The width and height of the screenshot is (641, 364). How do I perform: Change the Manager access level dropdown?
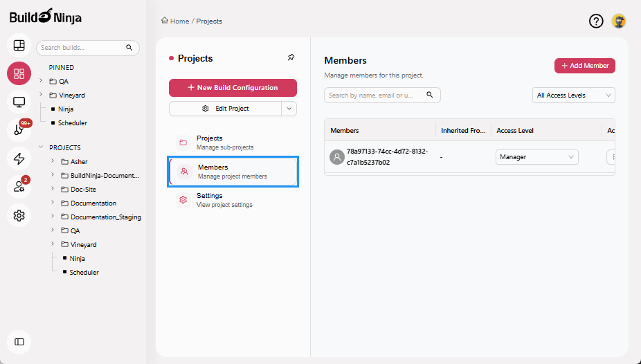[536, 157]
